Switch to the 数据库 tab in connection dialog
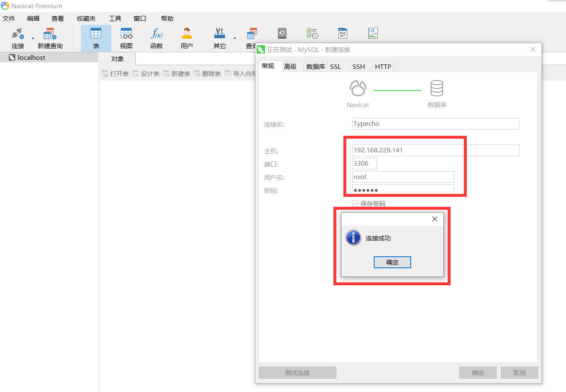Viewport: 566px width, 392px height. (x=316, y=66)
